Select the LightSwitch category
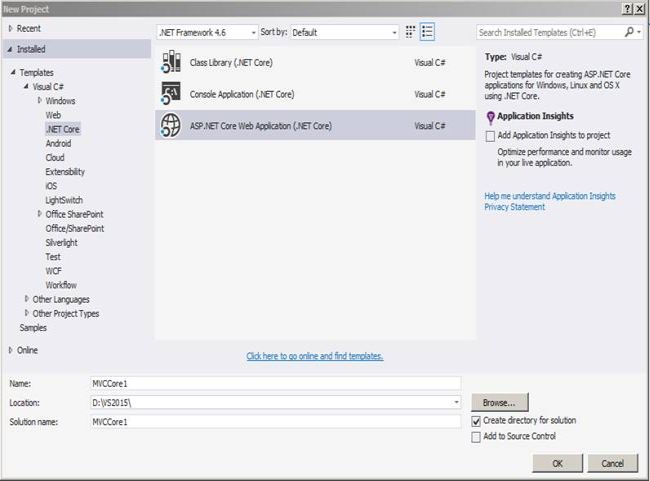Image resolution: width=650 pixels, height=481 pixels. click(64, 200)
